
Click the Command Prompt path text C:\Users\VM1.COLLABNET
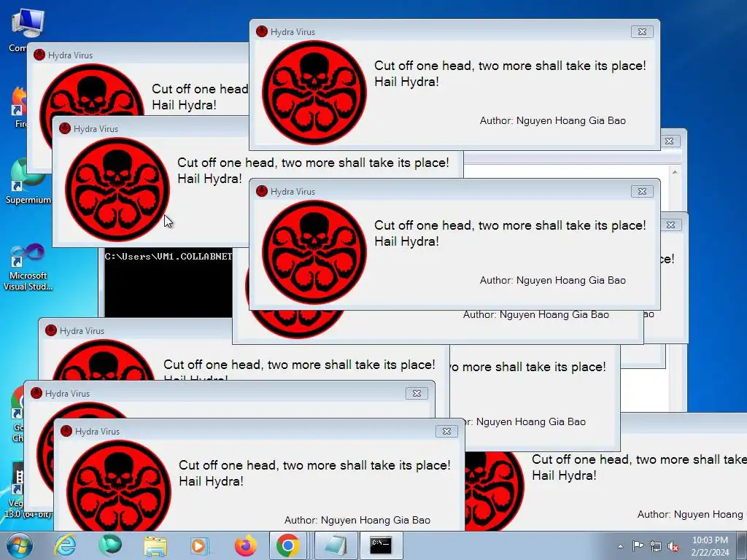[x=169, y=257]
